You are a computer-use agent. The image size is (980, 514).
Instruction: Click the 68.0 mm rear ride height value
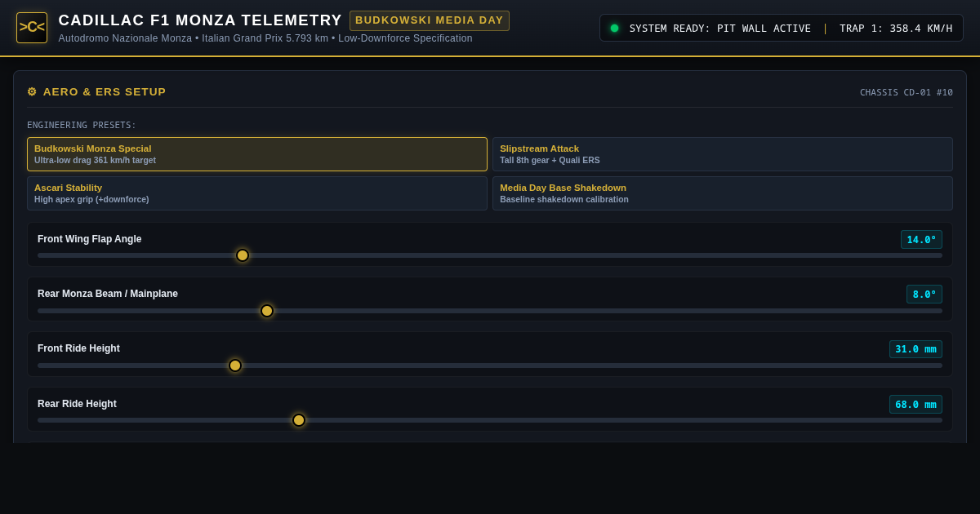[x=915, y=405]
